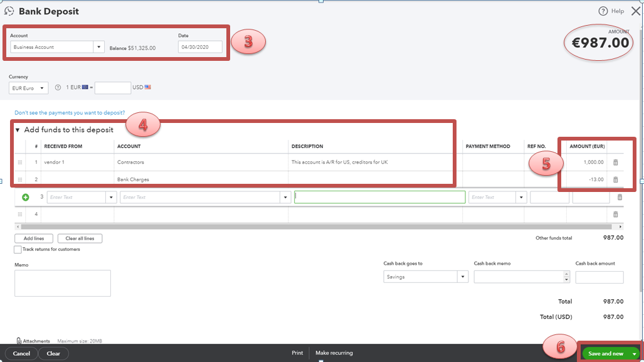Delete line 4 using the trash icon
The width and height of the screenshot is (644, 362).
point(615,214)
